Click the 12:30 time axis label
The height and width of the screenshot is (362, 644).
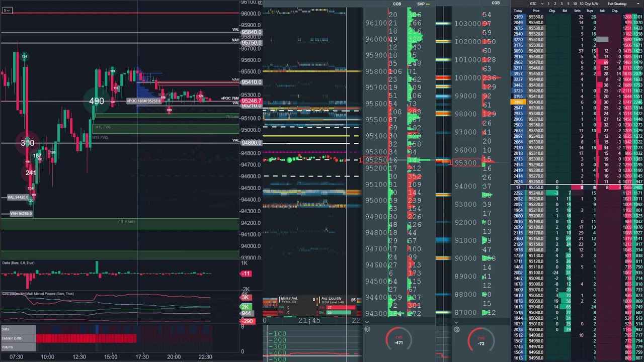(79, 356)
